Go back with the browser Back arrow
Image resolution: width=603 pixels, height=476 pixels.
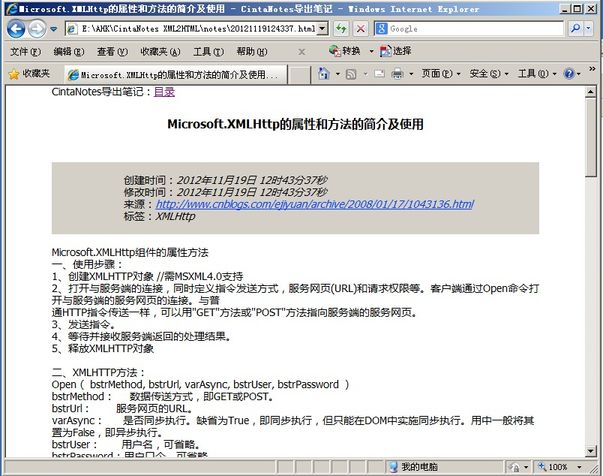(x=16, y=29)
